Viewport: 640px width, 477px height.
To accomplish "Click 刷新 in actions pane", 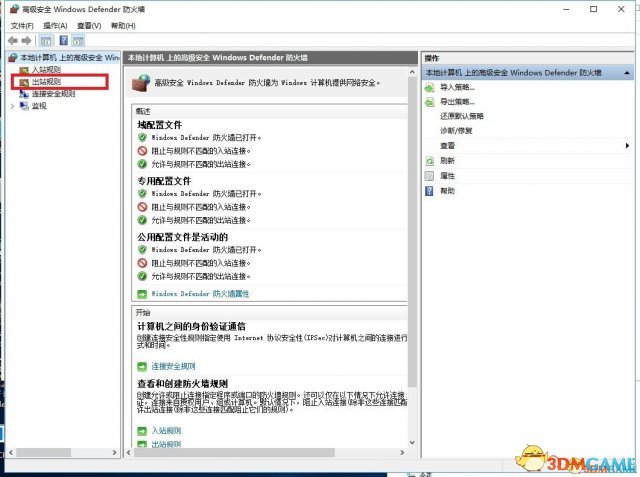I will click(447, 161).
